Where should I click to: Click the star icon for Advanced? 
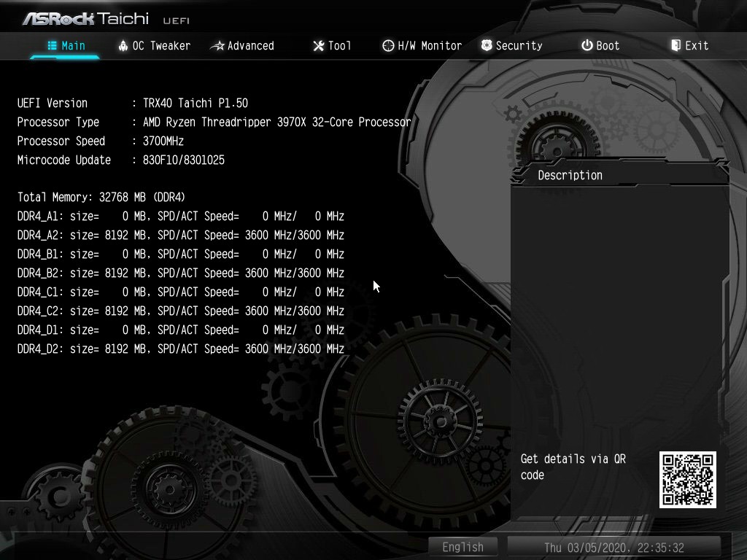pyautogui.click(x=217, y=46)
